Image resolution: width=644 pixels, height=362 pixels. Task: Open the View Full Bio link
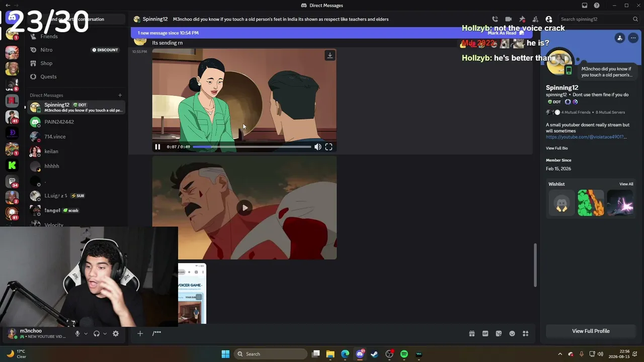557,148
